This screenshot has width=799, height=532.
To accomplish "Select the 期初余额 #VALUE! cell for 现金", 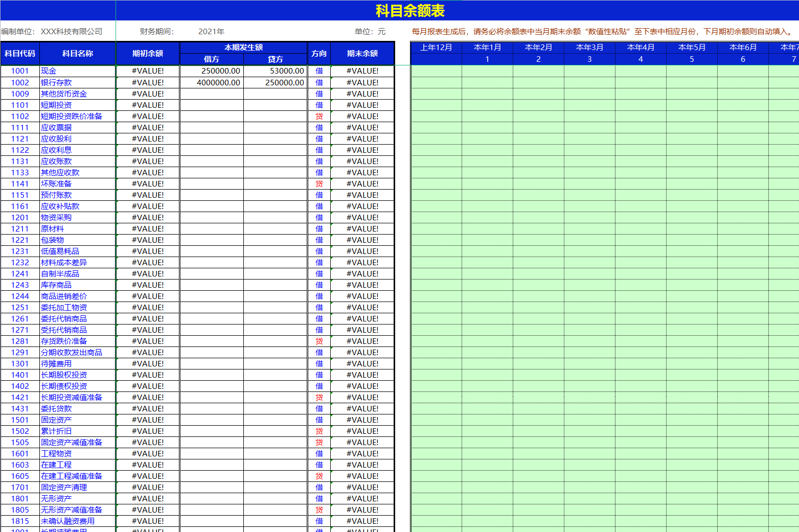I will click(x=148, y=71).
